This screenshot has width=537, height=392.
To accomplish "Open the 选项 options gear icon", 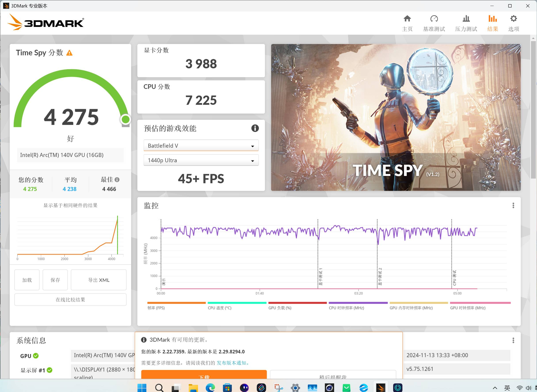I will pos(514,19).
